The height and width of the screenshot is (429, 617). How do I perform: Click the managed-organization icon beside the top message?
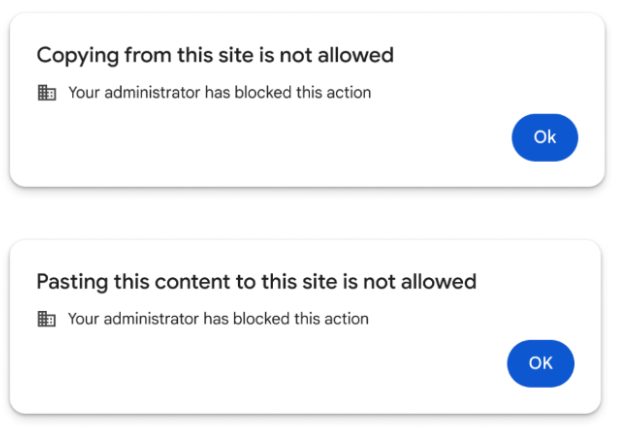pyautogui.click(x=47, y=93)
